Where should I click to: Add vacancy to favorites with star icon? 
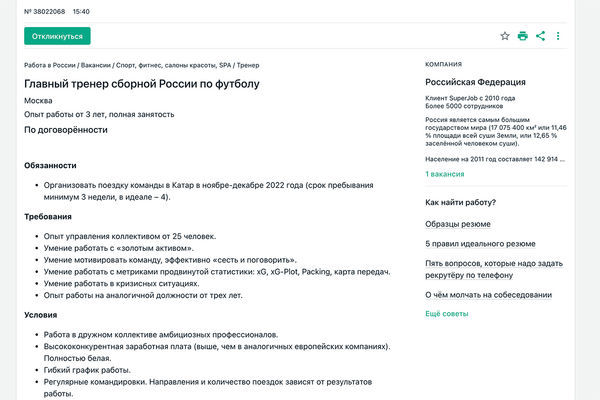click(x=505, y=36)
